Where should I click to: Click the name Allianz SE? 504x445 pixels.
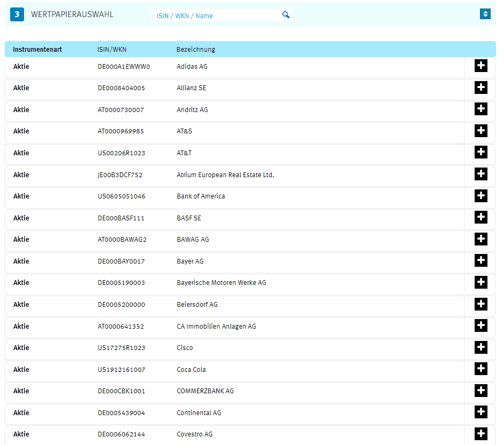191,88
